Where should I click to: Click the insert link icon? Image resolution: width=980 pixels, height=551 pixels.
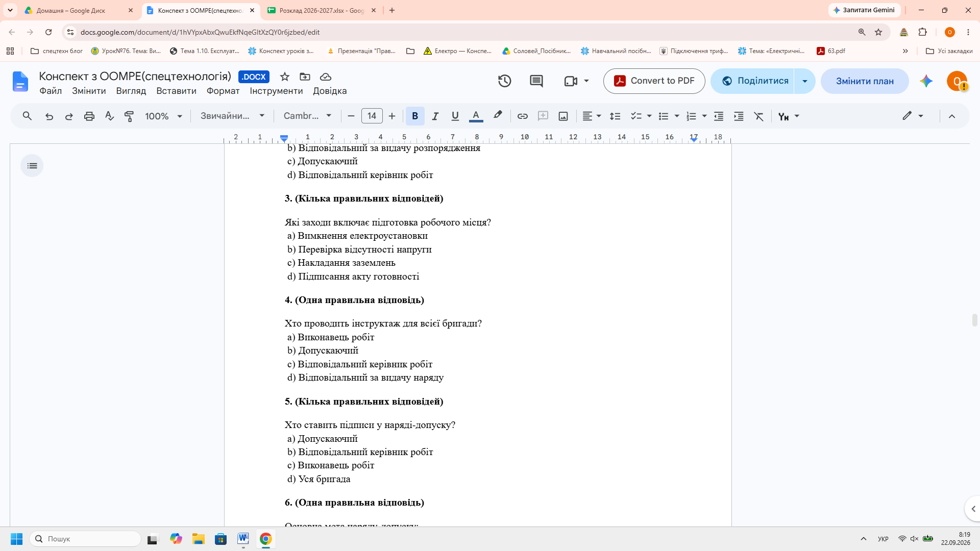point(522,116)
